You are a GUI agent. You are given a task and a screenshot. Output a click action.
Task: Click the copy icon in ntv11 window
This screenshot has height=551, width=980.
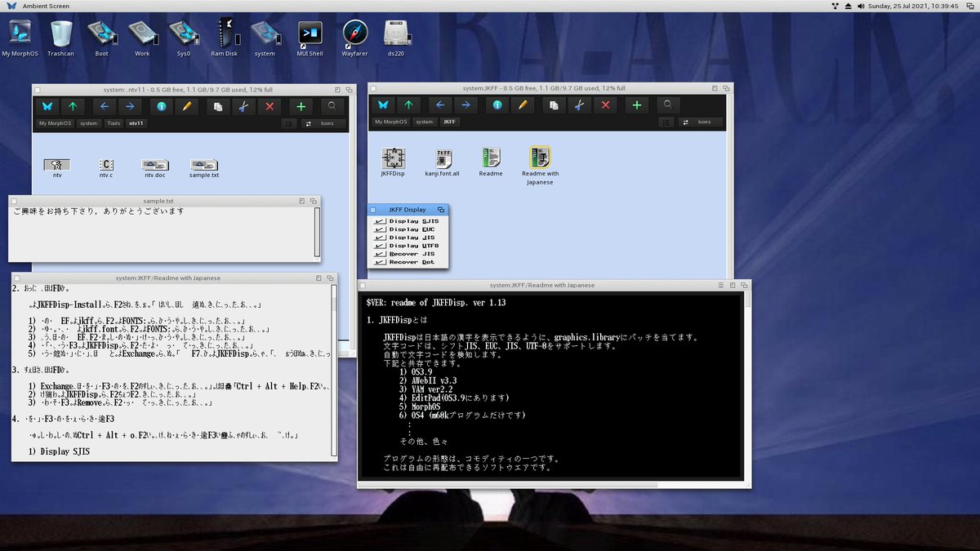(218, 106)
